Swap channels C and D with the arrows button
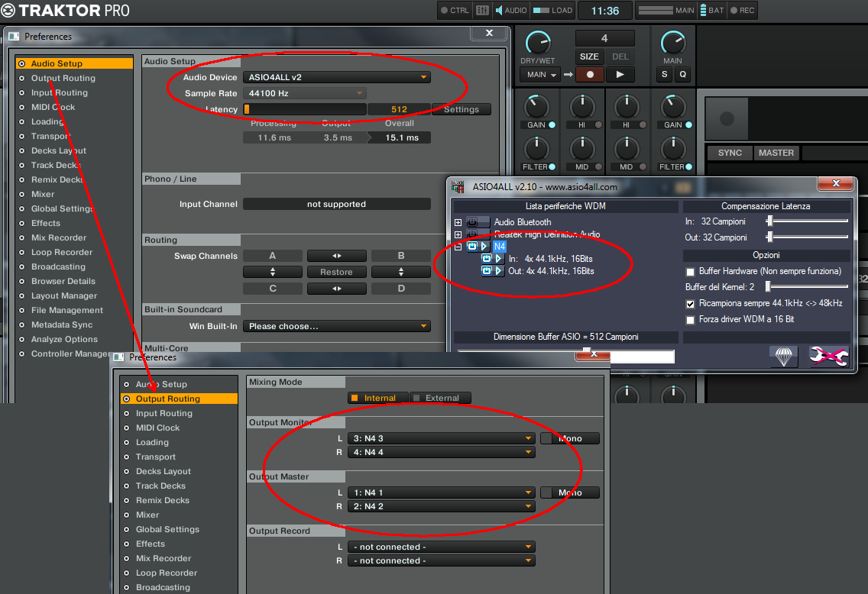The height and width of the screenshot is (594, 868). click(x=336, y=289)
